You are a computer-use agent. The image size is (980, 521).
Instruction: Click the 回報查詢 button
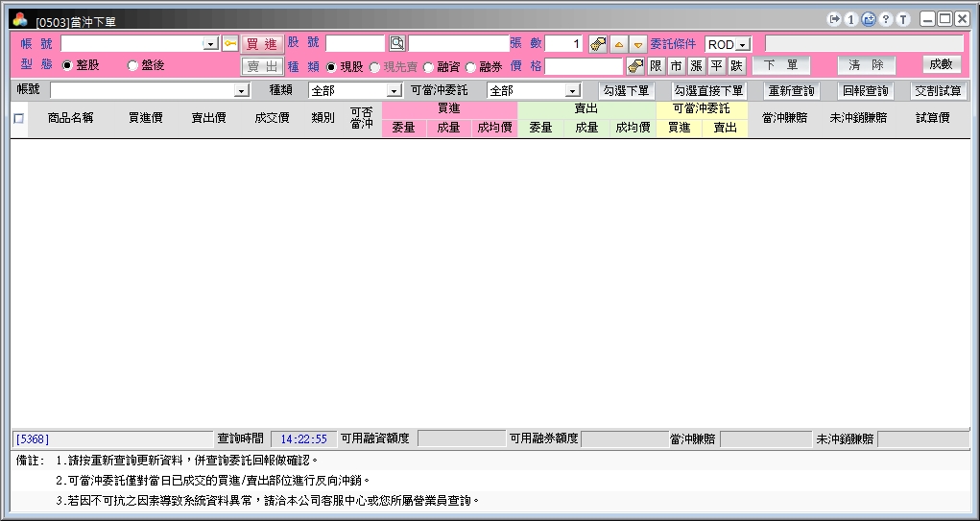coord(866,91)
